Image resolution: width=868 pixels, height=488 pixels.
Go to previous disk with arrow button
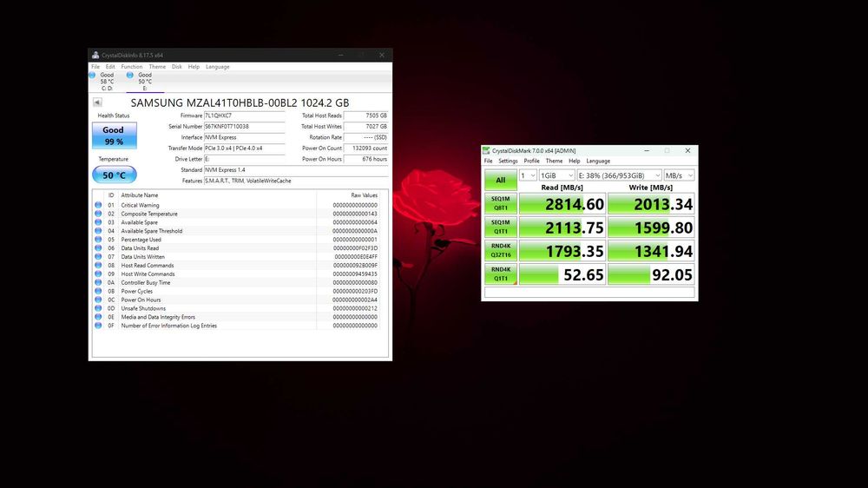click(x=97, y=102)
